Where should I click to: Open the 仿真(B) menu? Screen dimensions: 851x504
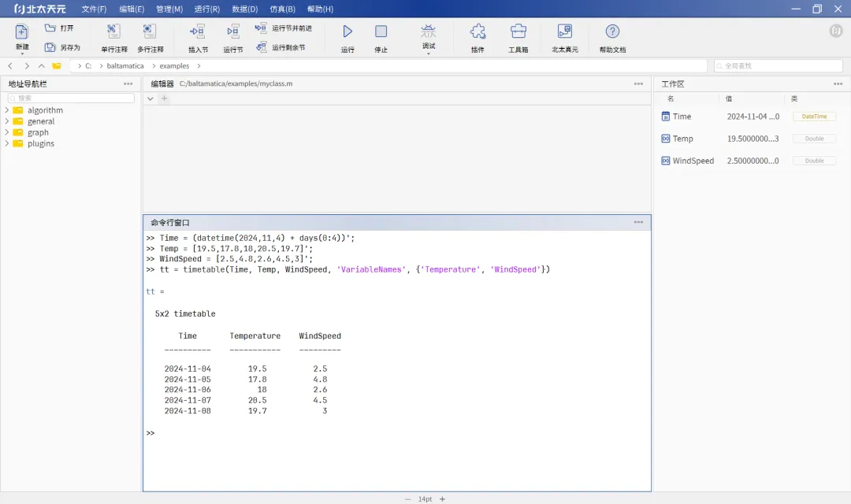click(282, 9)
